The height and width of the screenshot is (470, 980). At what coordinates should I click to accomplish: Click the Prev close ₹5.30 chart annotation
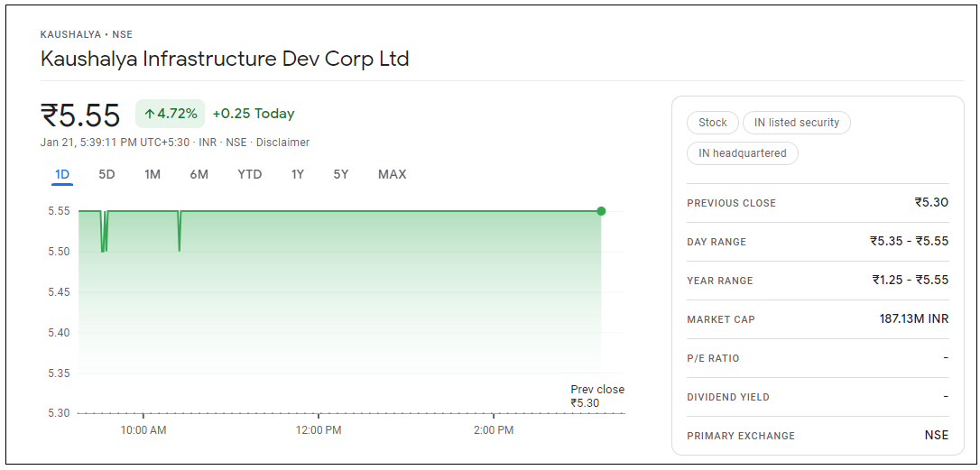pyautogui.click(x=597, y=396)
